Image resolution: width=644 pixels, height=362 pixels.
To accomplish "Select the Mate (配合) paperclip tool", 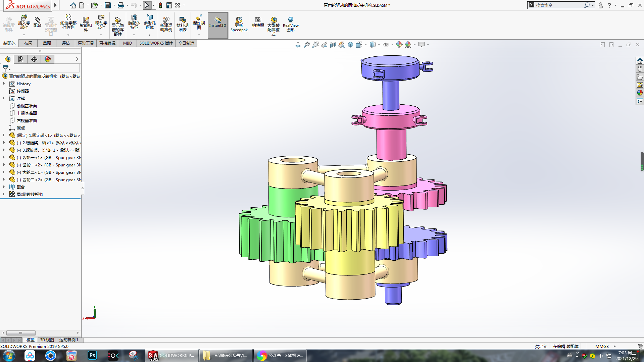I will [38, 22].
